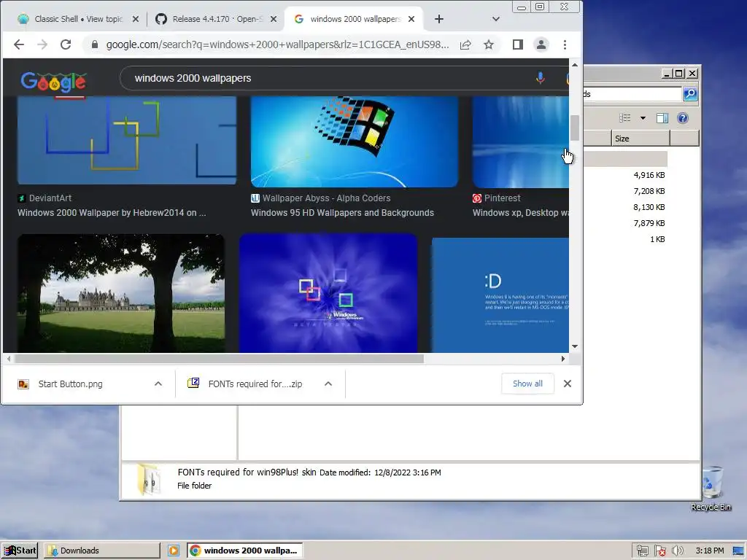The height and width of the screenshot is (560, 747).
Task: Sort by Size column in Explorer
Action: [x=640, y=139]
